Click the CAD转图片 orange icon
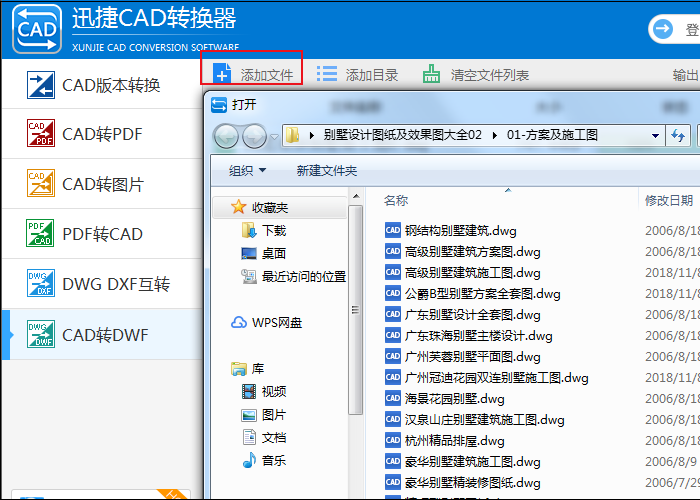700x500 pixels. tap(41, 183)
